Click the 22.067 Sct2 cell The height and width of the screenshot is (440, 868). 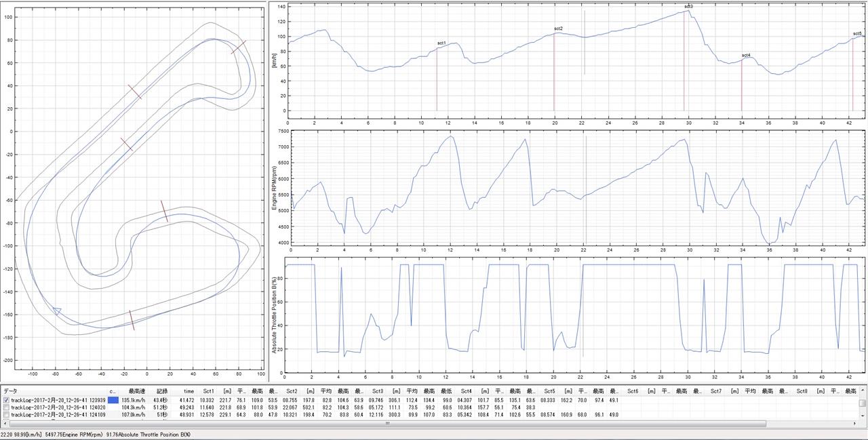290,407
